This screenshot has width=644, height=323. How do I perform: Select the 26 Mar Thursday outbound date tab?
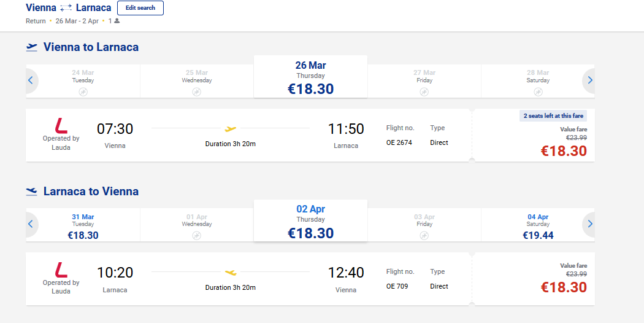[x=310, y=77]
